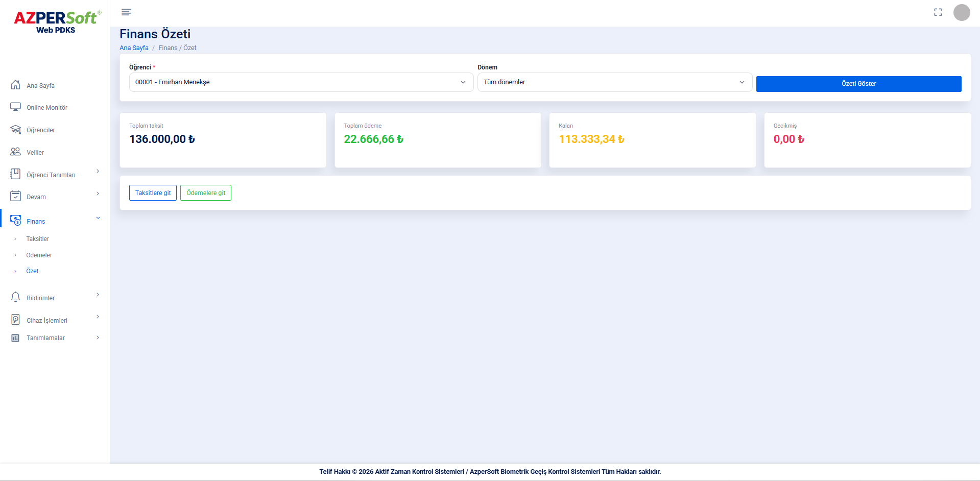Enter fullscreen mode icon
The height and width of the screenshot is (481, 980).
pyautogui.click(x=938, y=12)
